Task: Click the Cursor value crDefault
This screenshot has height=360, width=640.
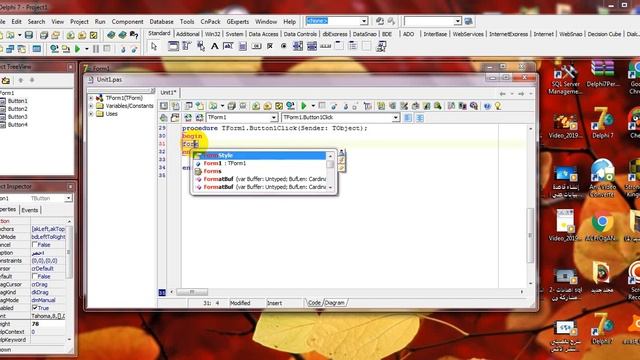Action: pos(48,269)
